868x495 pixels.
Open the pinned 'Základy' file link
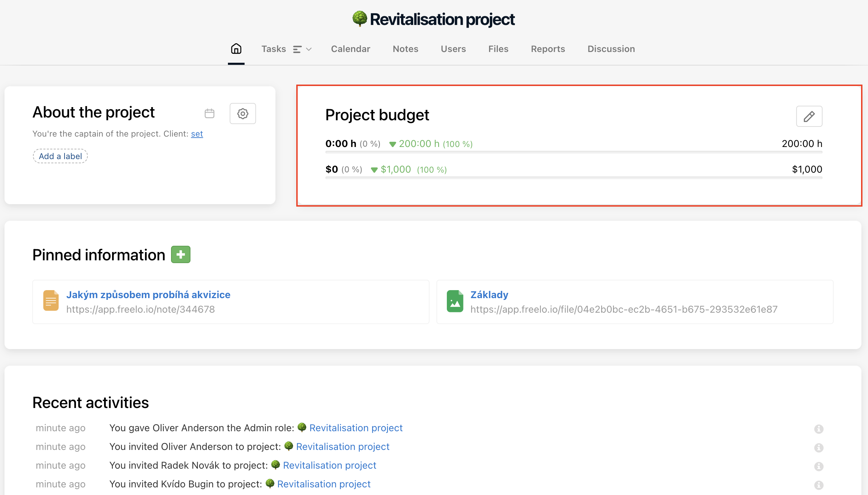coord(489,295)
